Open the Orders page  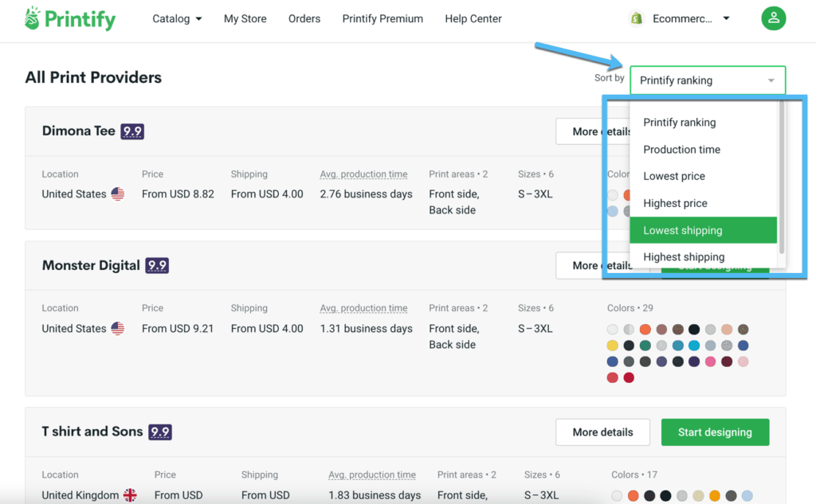pos(304,19)
